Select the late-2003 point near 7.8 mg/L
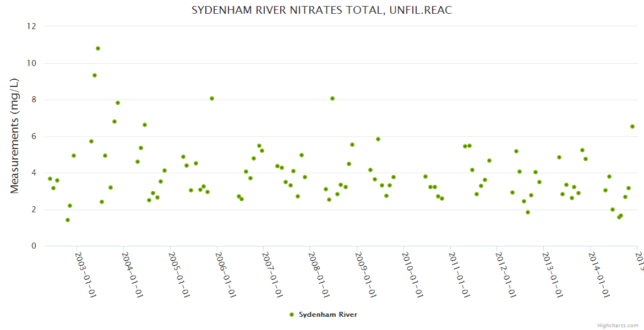This screenshot has height=330, width=644. point(118,103)
